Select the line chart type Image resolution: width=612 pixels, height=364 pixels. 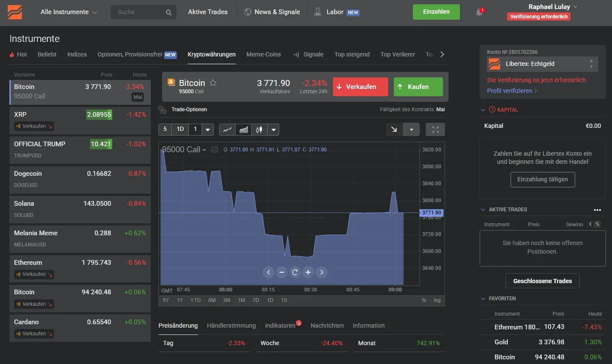[227, 130]
